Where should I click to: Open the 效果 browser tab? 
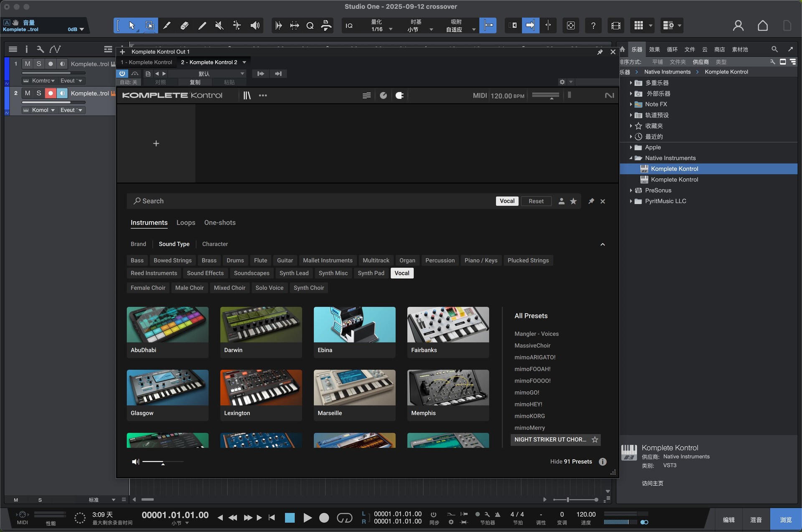click(655, 49)
